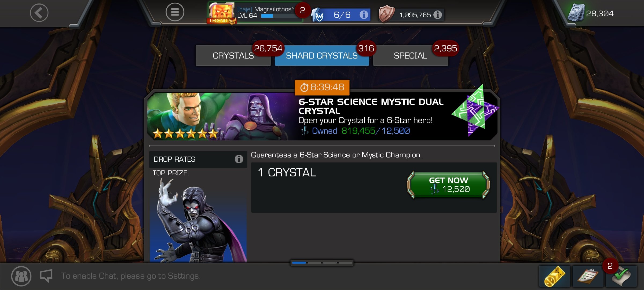Switch to the Special tab
The height and width of the screenshot is (290, 644).
pyautogui.click(x=411, y=56)
